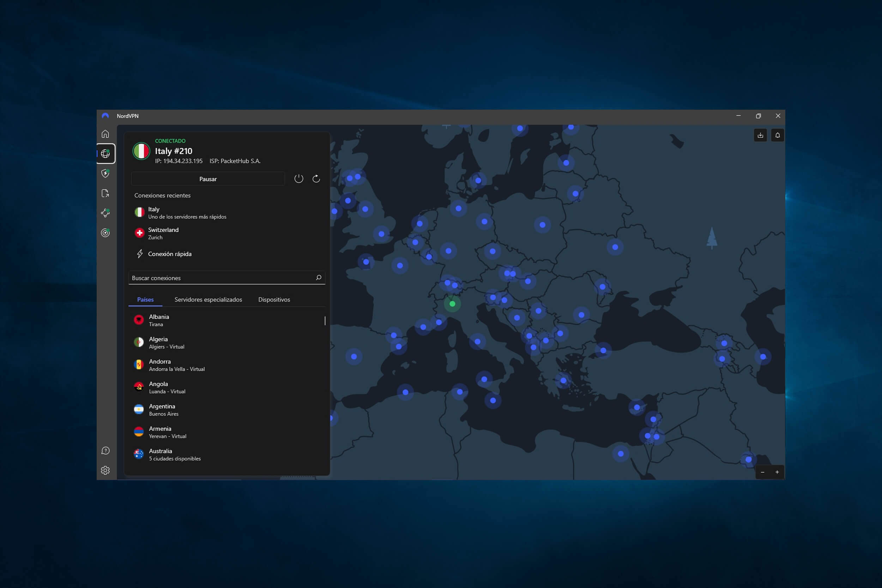Open the Meshnet sidebar icon
882x588 pixels.
pyautogui.click(x=105, y=213)
